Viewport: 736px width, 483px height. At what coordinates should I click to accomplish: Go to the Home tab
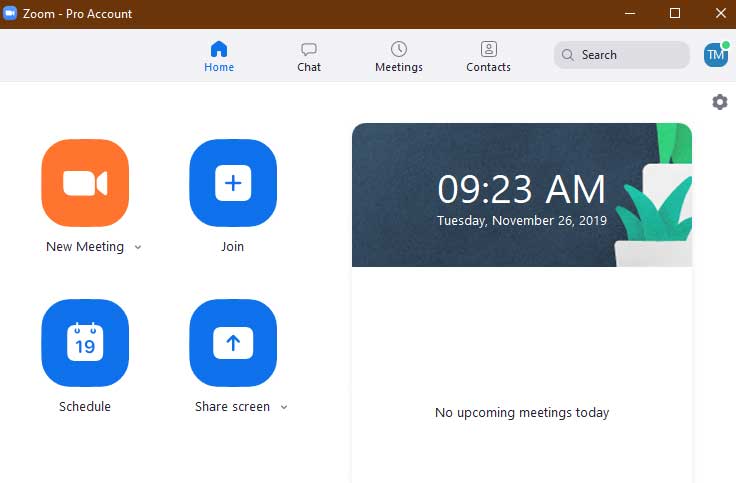point(219,56)
